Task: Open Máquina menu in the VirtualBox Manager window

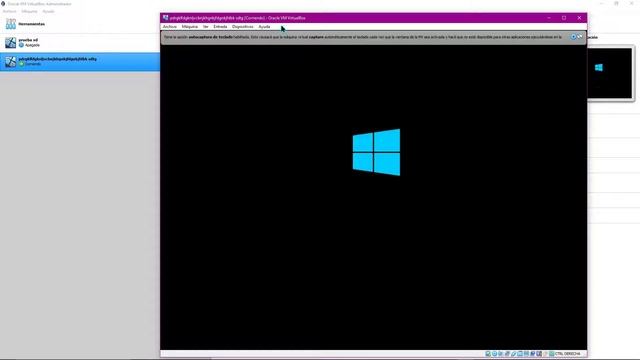Action: coord(29,11)
